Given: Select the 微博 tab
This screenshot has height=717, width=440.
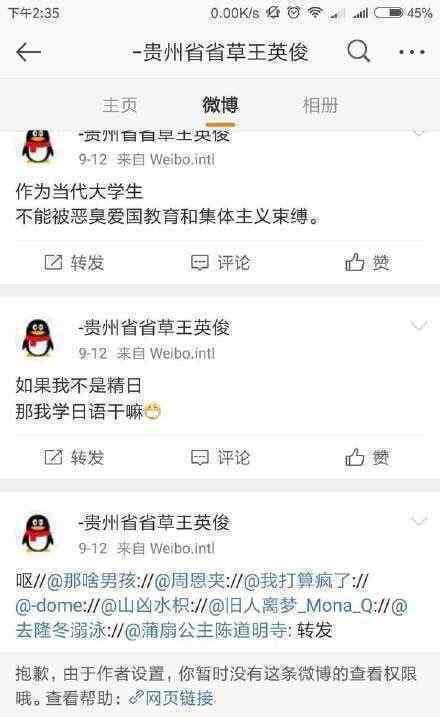Looking at the screenshot, I should [x=220, y=105].
